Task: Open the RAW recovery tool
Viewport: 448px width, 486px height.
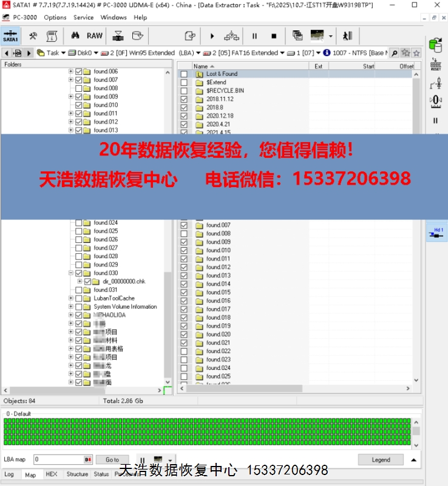Action: [x=94, y=36]
